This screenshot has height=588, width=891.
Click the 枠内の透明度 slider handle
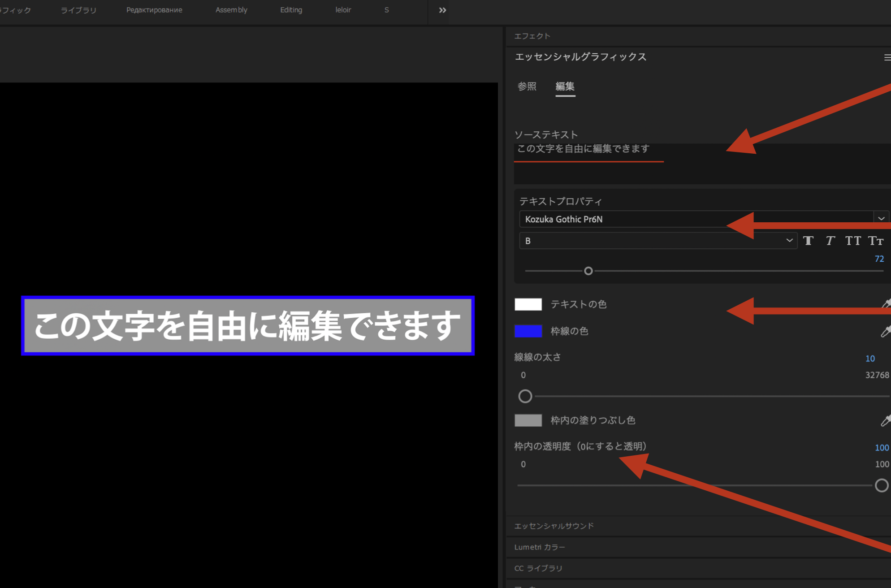pyautogui.click(x=882, y=485)
